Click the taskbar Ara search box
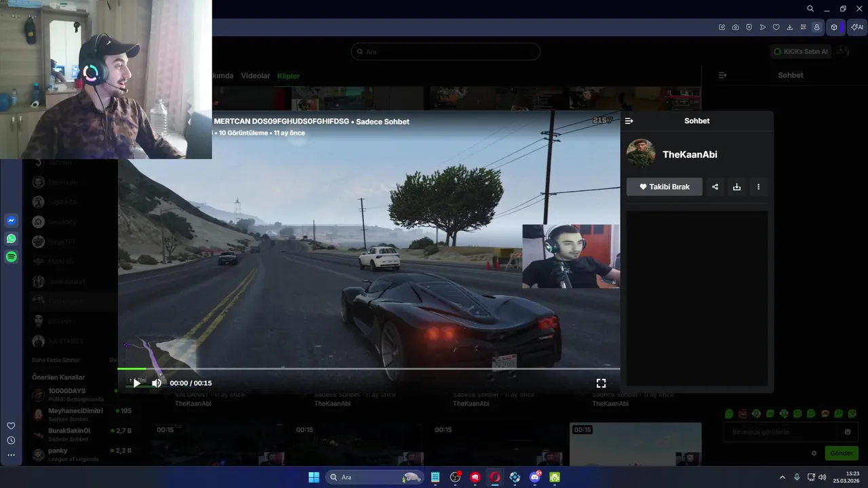Image resolution: width=868 pixels, height=488 pixels. point(374,477)
